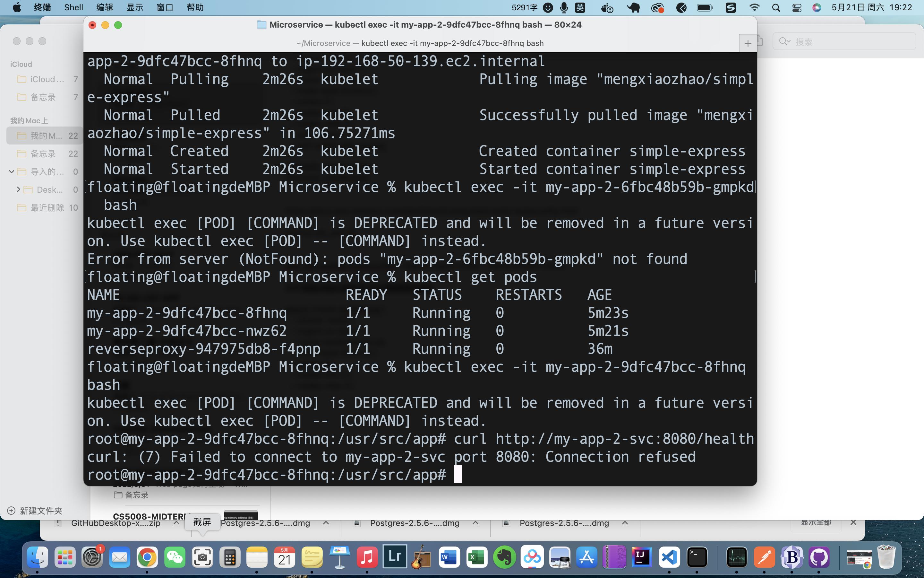
Task: Open the Shell menu
Action: click(74, 7)
